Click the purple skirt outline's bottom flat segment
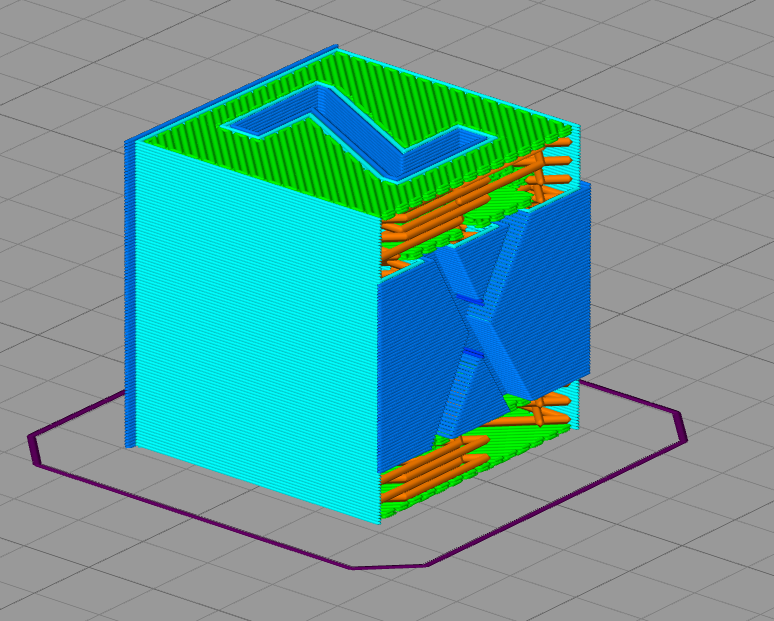774x621 pixels. (388, 567)
